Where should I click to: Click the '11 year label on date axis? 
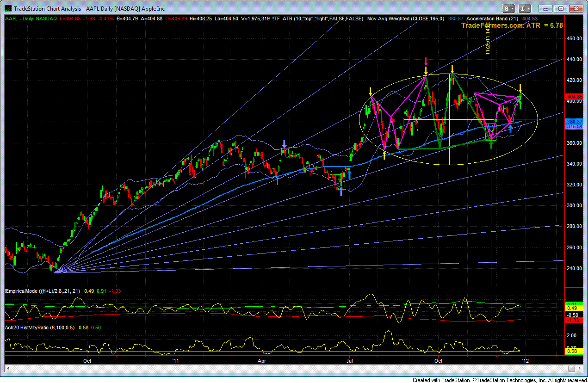(175, 360)
